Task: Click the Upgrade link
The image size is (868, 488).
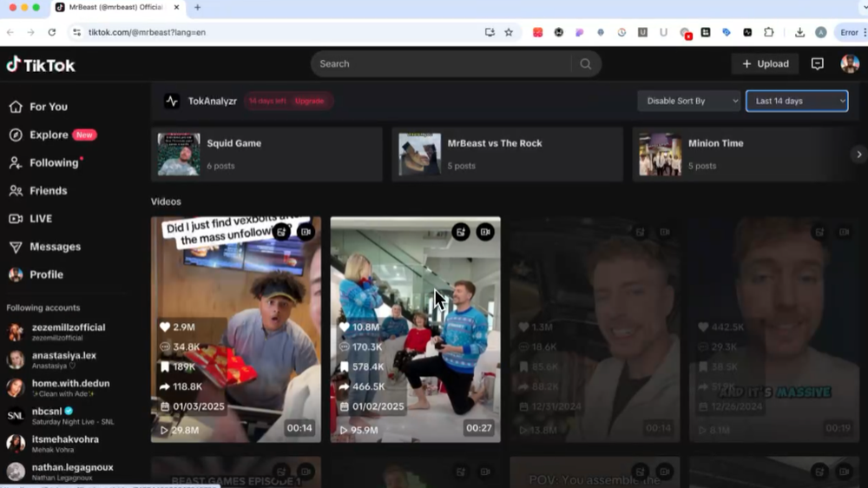Action: click(310, 102)
